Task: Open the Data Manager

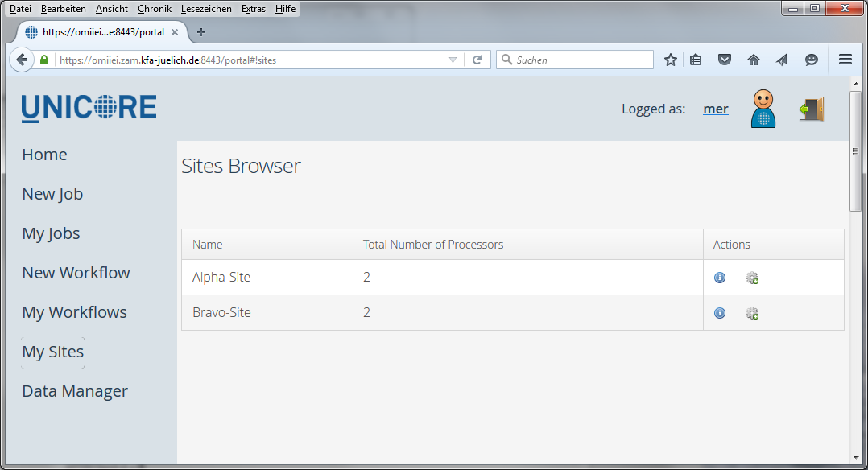Action: coord(75,391)
